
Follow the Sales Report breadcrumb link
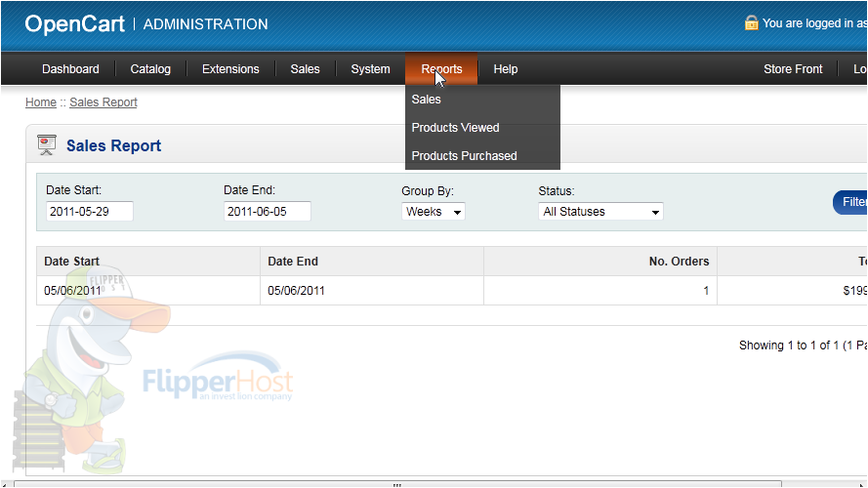[103, 102]
